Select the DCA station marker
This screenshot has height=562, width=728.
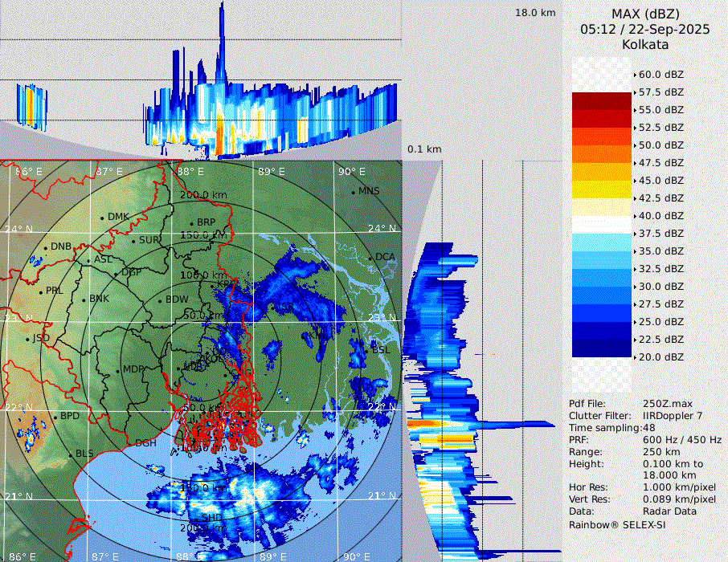point(371,258)
